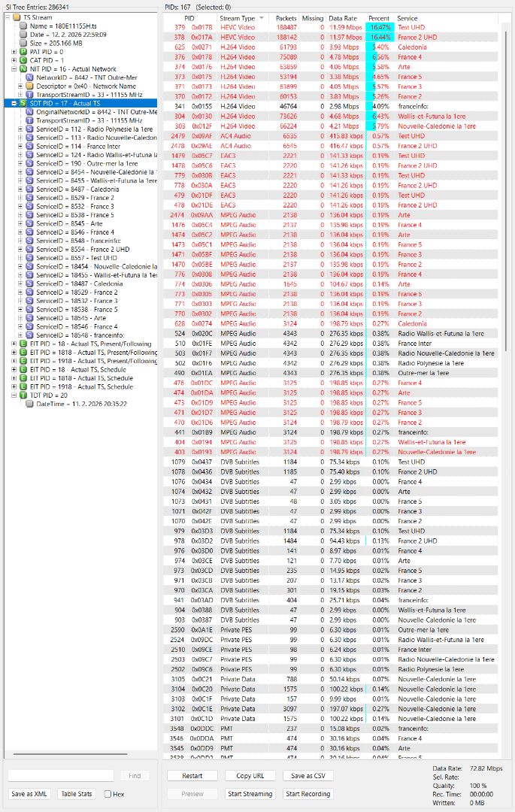Click the green N icon for NIT PID 16
This screenshot has height=812, width=515.
(23, 68)
